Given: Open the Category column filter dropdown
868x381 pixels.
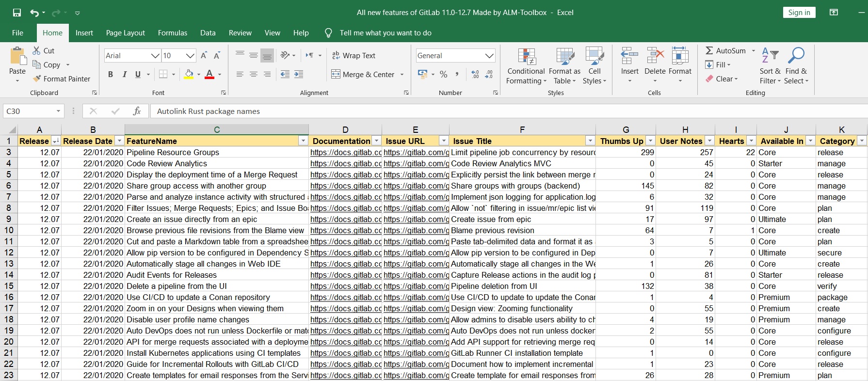Looking at the screenshot, I should coord(861,141).
